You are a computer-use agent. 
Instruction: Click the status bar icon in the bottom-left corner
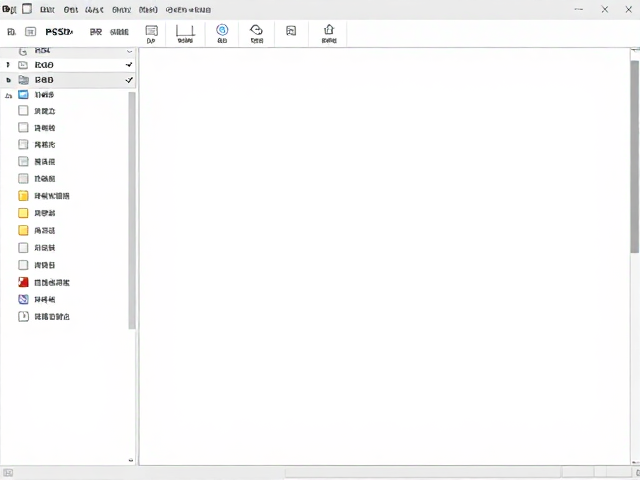click(8, 473)
